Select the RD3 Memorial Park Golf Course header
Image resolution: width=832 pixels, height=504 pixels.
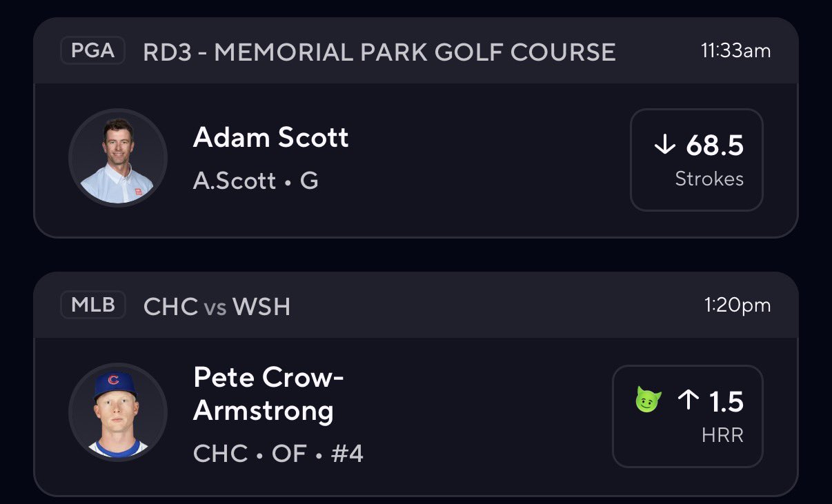coord(379,52)
